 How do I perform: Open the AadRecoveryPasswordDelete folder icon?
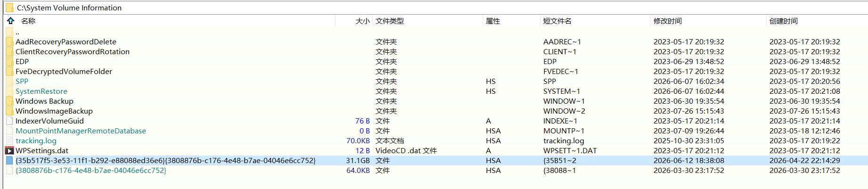(9, 41)
